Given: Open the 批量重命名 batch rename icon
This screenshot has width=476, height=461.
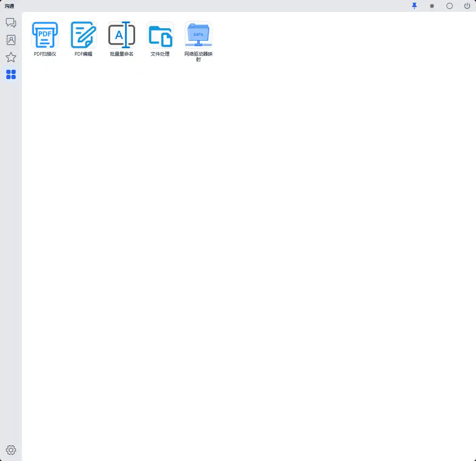Looking at the screenshot, I should pos(122,35).
